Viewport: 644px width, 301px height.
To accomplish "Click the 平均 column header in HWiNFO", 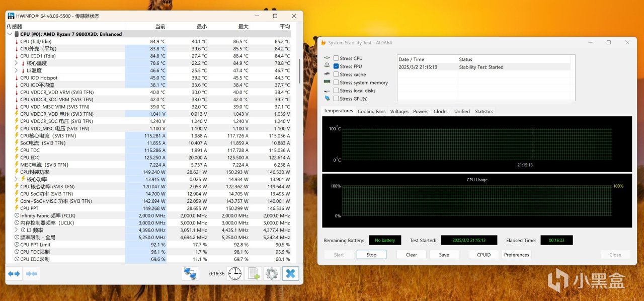I will [x=270, y=26].
